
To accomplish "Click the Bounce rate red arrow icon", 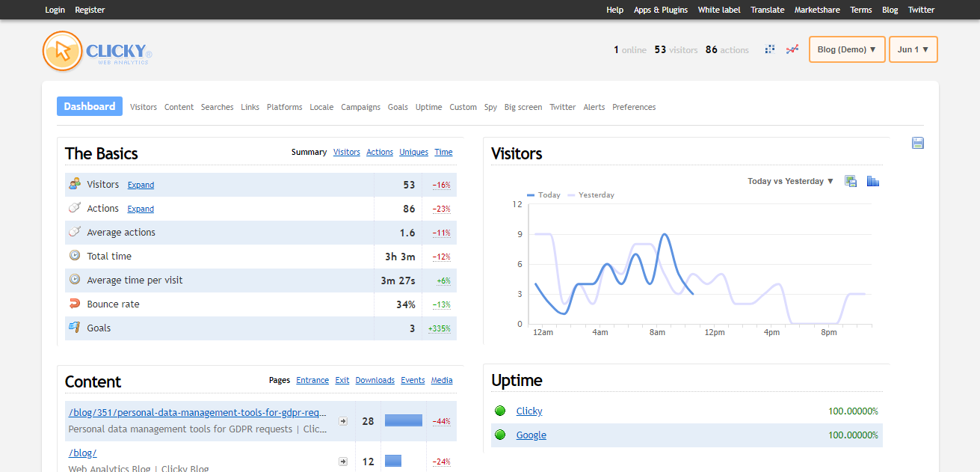I will (74, 304).
